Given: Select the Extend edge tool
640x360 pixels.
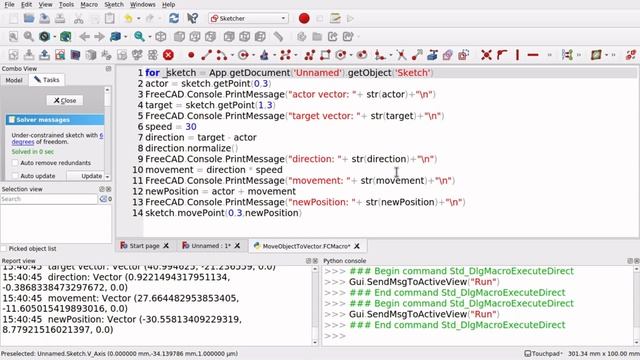Looking at the screenshot, I should click(x=417, y=55).
